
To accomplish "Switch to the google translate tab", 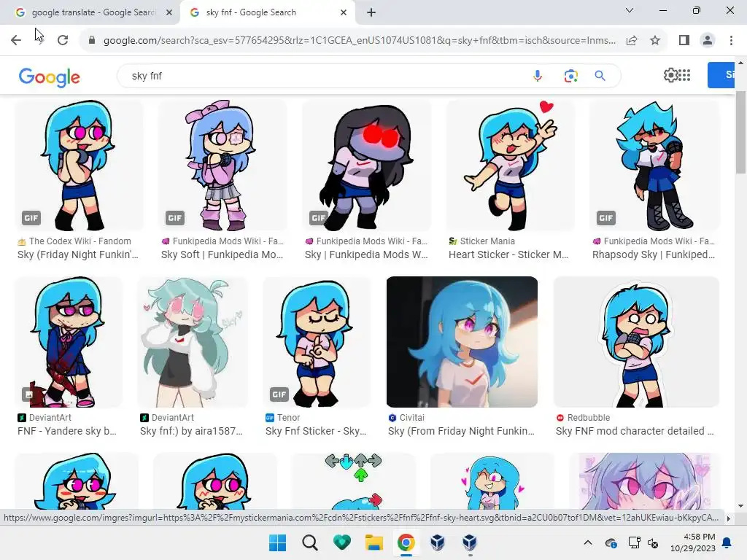I will click(90, 12).
